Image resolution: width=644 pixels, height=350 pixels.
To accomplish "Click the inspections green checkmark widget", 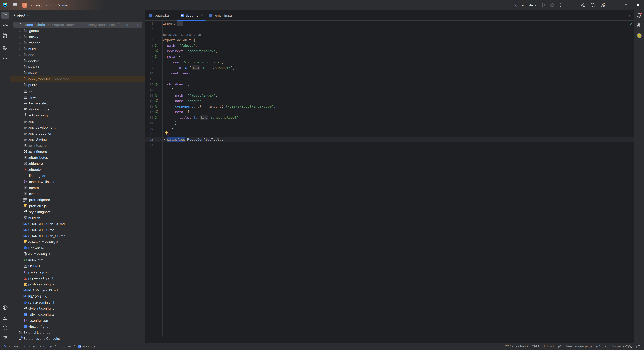I will pyautogui.click(x=631, y=24).
